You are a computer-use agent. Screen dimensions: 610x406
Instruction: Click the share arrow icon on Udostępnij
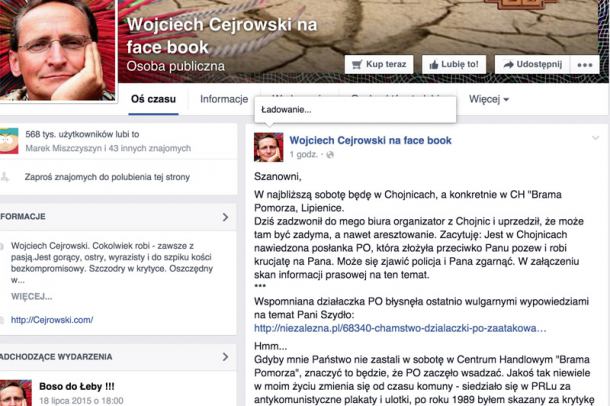[508, 65]
